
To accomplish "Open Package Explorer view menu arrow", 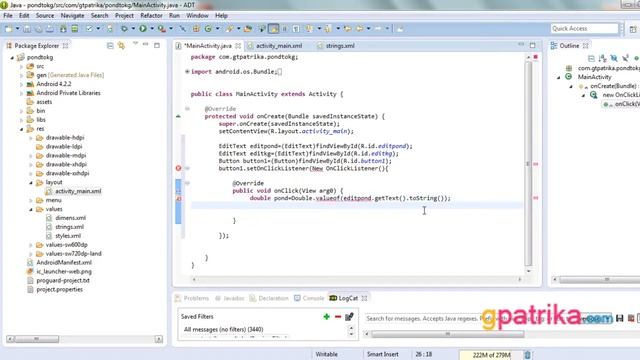I will tap(135, 44).
